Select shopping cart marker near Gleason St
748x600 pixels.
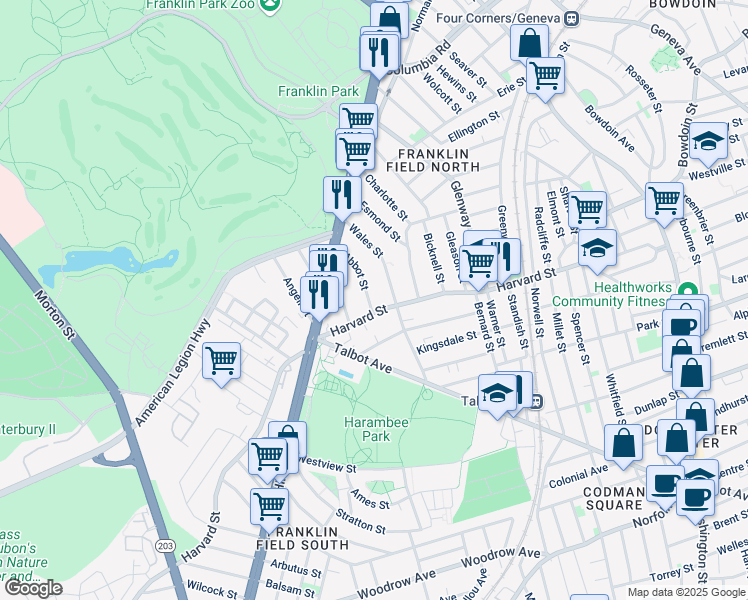478,265
